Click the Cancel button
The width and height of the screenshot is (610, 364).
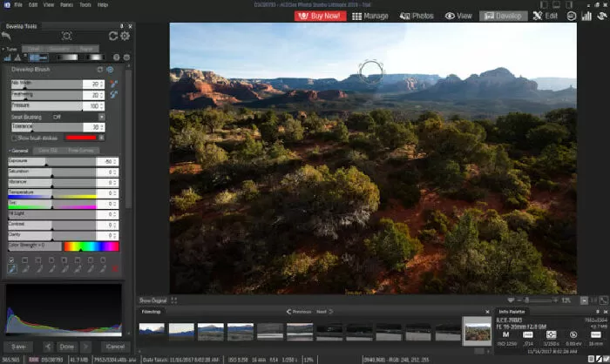pyautogui.click(x=115, y=347)
